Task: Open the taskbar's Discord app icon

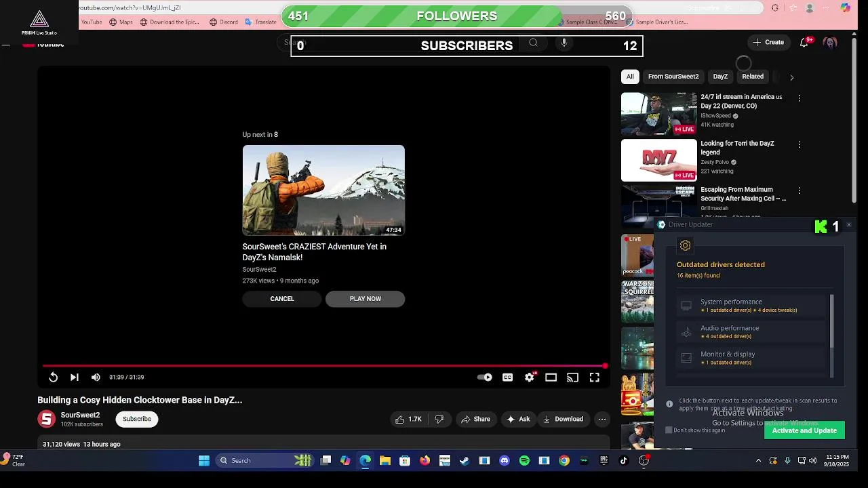Action: pyautogui.click(x=504, y=461)
